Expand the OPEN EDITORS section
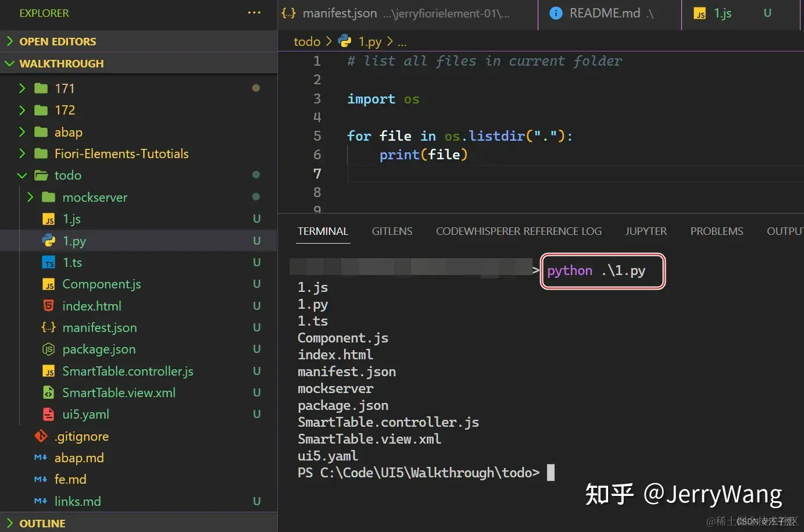This screenshot has width=804, height=532. [x=138, y=41]
